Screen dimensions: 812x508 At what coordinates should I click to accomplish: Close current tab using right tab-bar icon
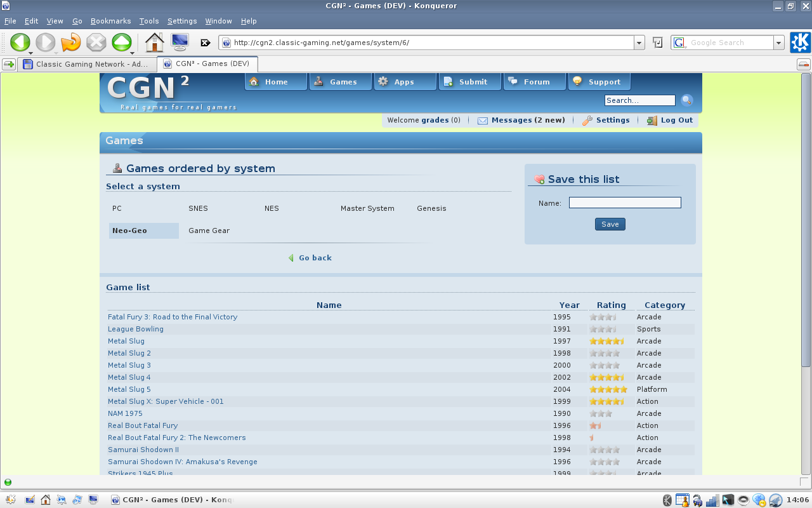(x=803, y=64)
